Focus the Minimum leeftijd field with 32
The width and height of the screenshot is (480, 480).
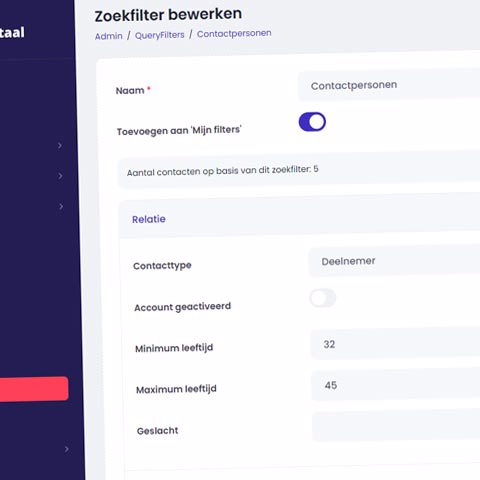coord(395,343)
